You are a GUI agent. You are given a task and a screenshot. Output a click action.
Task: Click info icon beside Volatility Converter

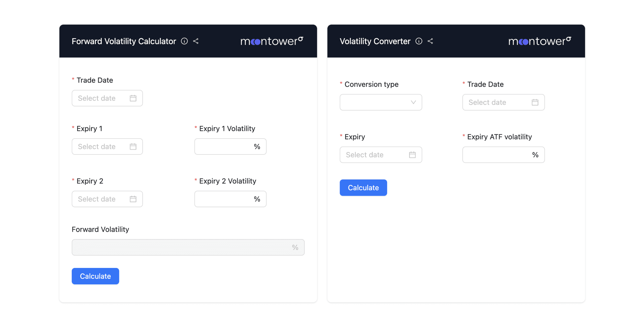point(419,41)
